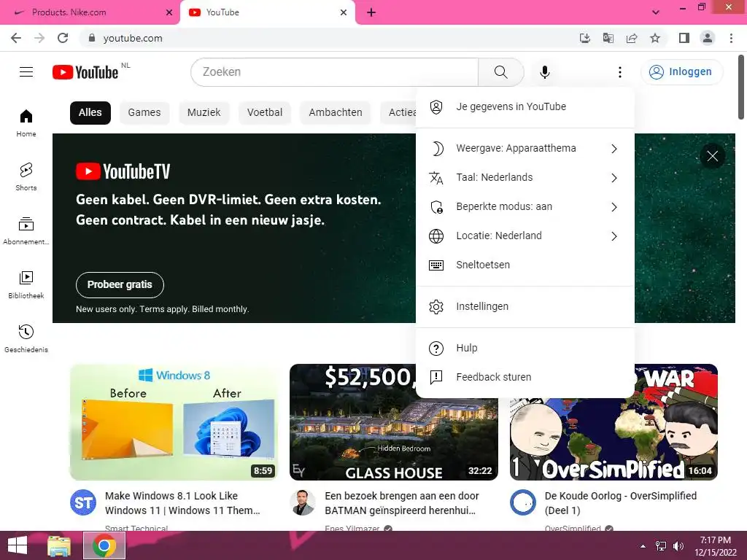Show hidden tray icons arrow
The width and height of the screenshot is (747, 560).
point(643,545)
